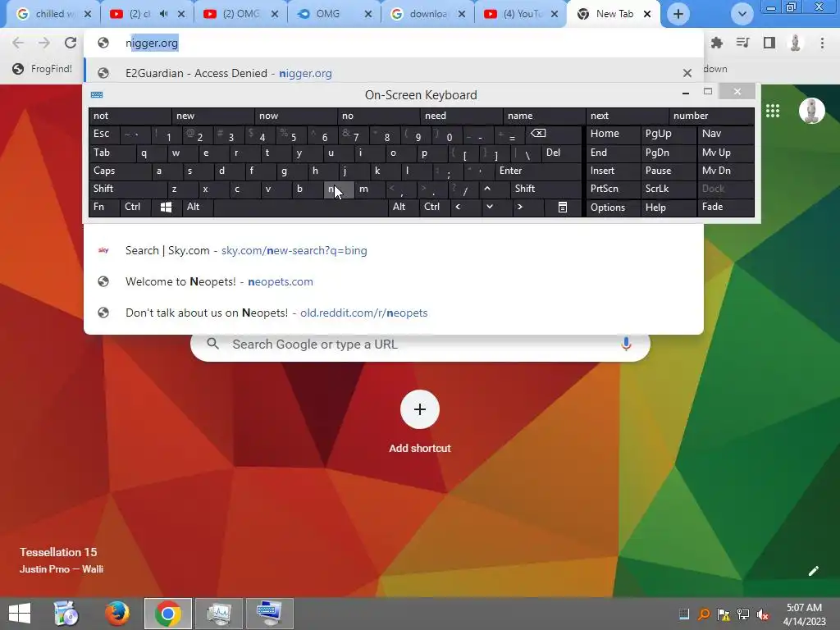This screenshot has height=630, width=840.
Task: Choose the Sky.com search suggestion
Action: click(x=393, y=251)
